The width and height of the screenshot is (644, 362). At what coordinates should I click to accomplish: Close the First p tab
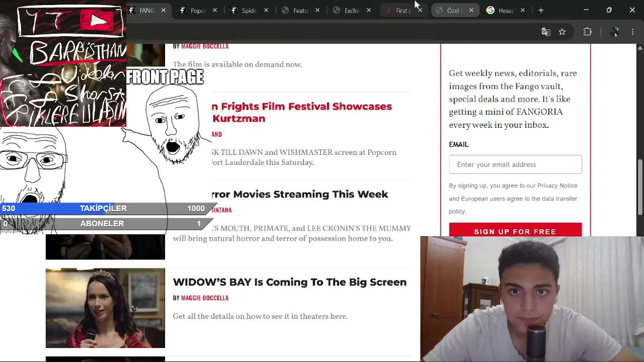coord(420,10)
